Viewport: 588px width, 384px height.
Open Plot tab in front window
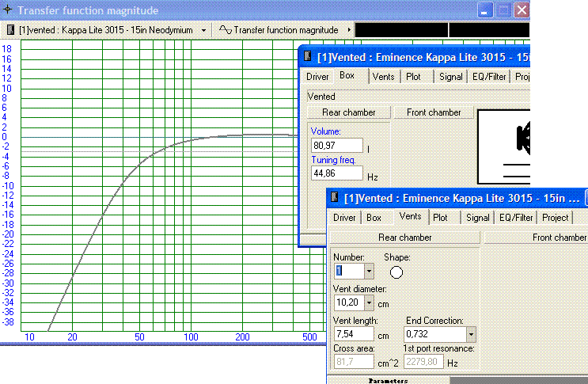[440, 218]
